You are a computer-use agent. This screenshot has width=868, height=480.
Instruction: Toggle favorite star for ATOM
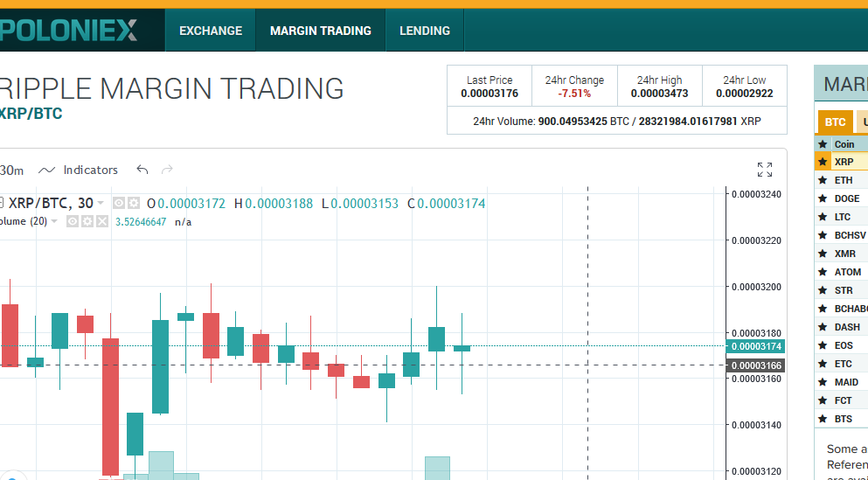click(823, 272)
